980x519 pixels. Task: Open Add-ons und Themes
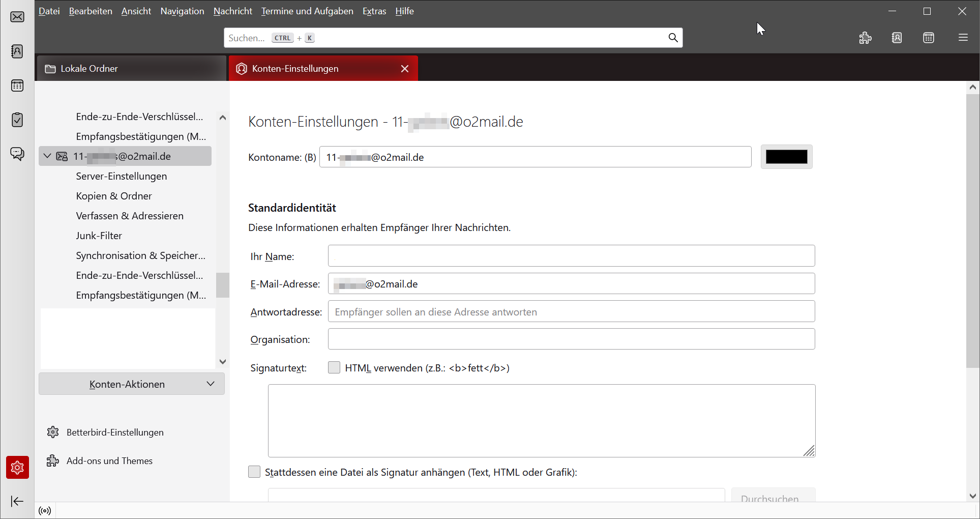coord(109,461)
